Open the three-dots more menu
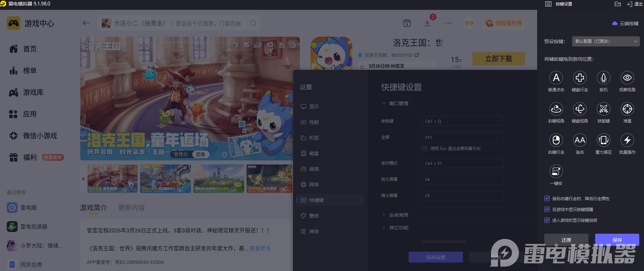The image size is (644, 271). tap(448, 23)
